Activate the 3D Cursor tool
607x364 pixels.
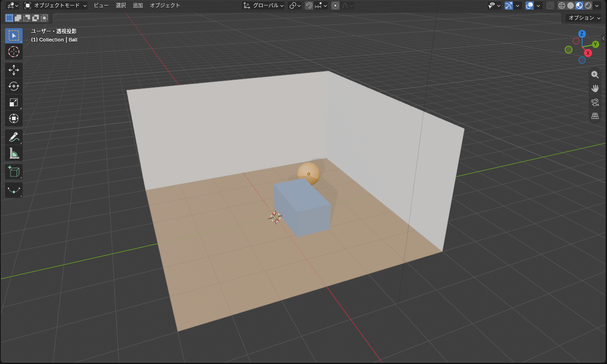14,51
